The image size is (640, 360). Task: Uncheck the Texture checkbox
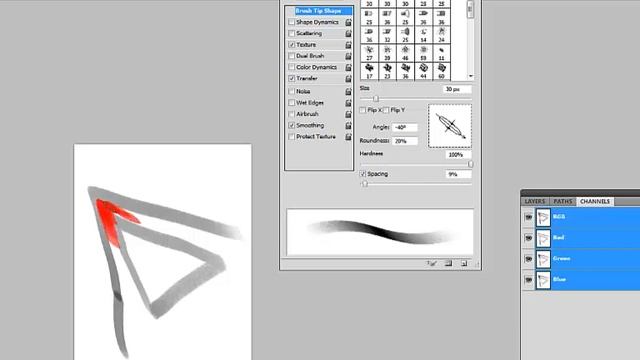291,44
